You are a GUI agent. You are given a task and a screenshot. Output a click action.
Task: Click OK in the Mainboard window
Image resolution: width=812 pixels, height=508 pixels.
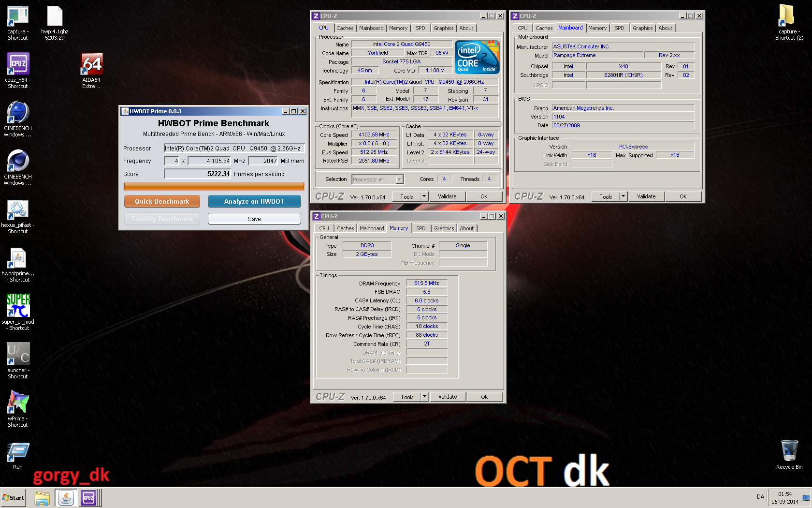point(683,196)
